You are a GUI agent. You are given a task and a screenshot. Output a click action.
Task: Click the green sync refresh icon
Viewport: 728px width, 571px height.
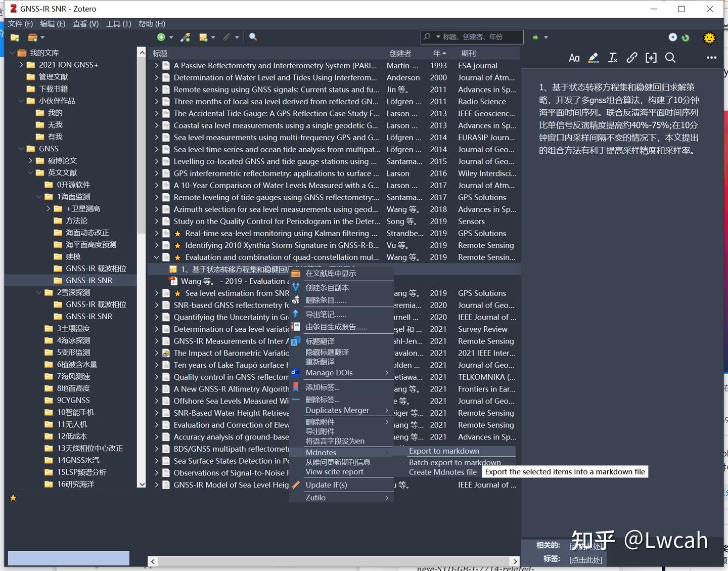685,37
